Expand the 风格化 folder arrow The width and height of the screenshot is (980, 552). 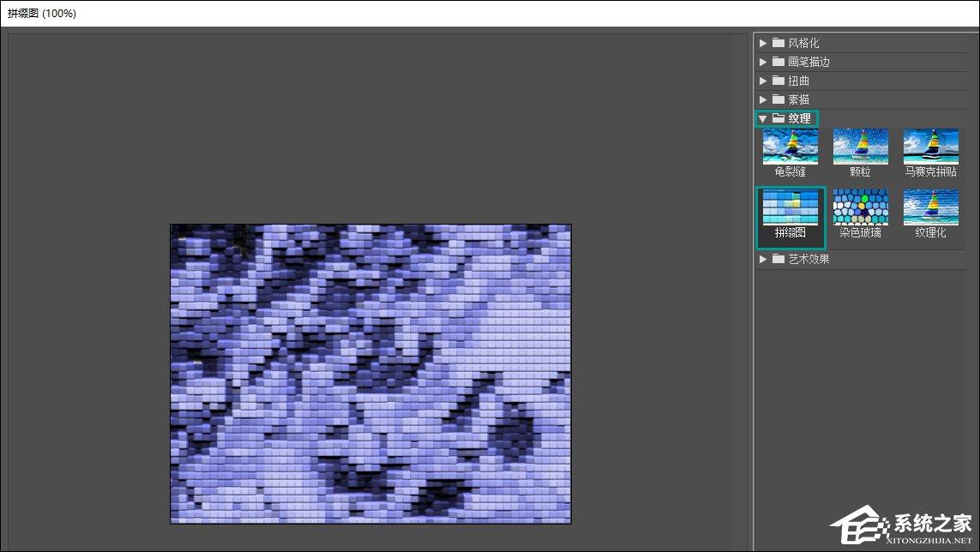pyautogui.click(x=762, y=43)
